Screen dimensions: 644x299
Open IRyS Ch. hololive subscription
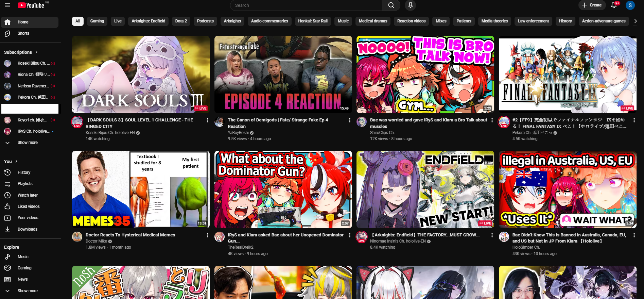30,131
